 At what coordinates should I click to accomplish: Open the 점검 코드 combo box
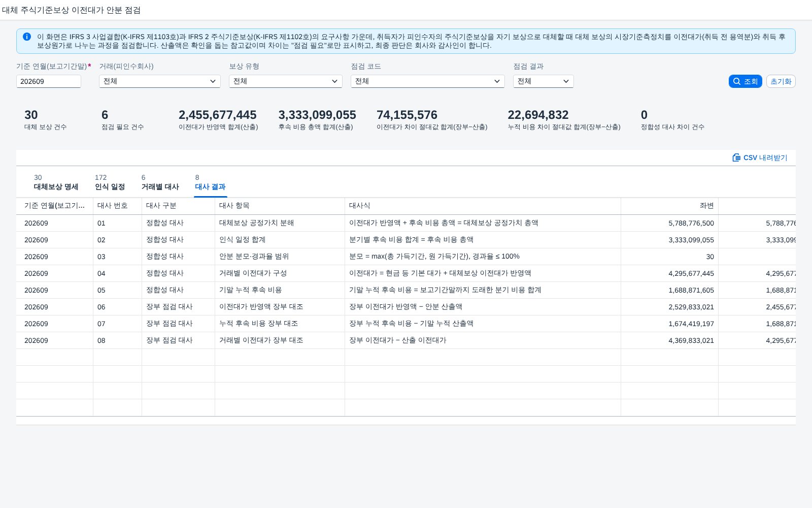(x=428, y=81)
